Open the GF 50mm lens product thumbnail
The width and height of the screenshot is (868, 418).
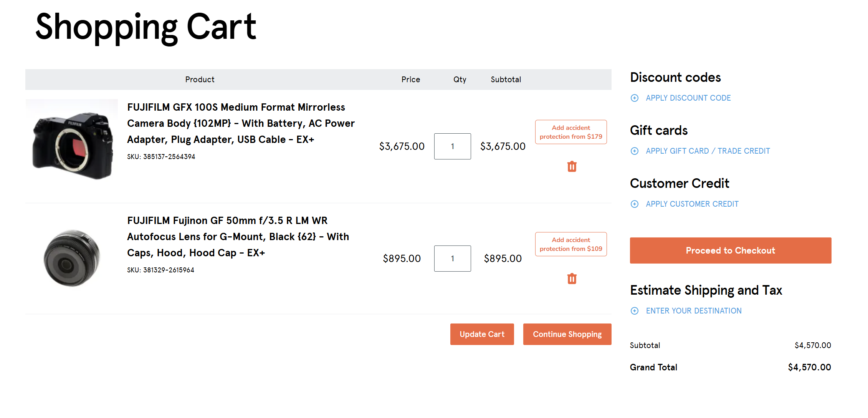72,258
